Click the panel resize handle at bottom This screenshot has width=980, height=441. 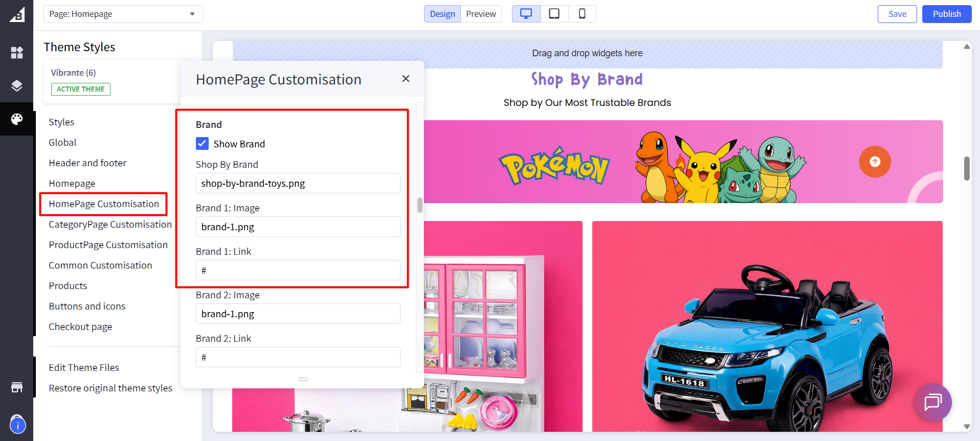pyautogui.click(x=303, y=379)
